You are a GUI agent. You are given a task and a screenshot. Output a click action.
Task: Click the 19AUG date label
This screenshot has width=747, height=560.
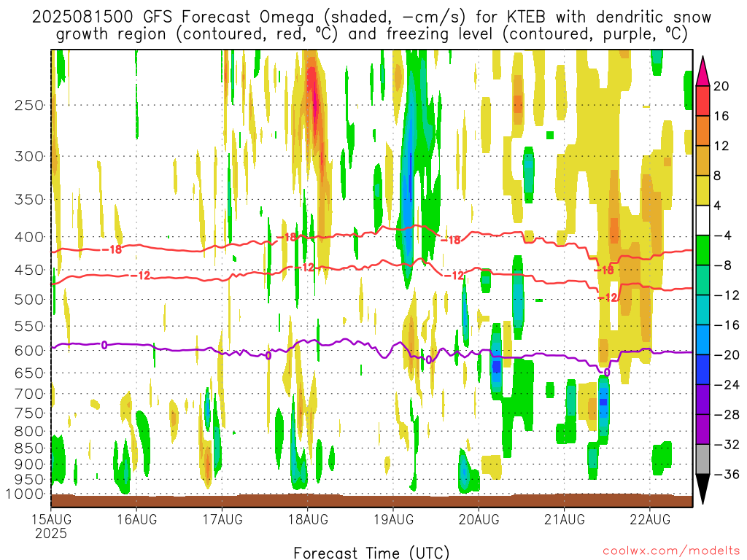pyautogui.click(x=393, y=519)
